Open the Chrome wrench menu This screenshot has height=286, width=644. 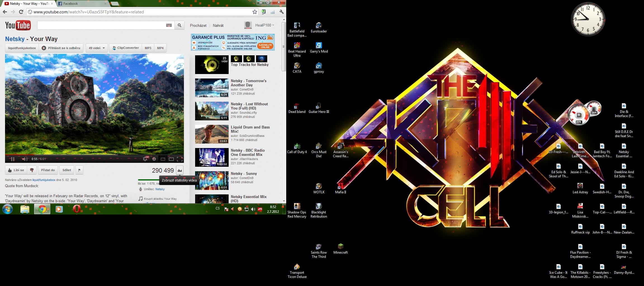(x=281, y=12)
